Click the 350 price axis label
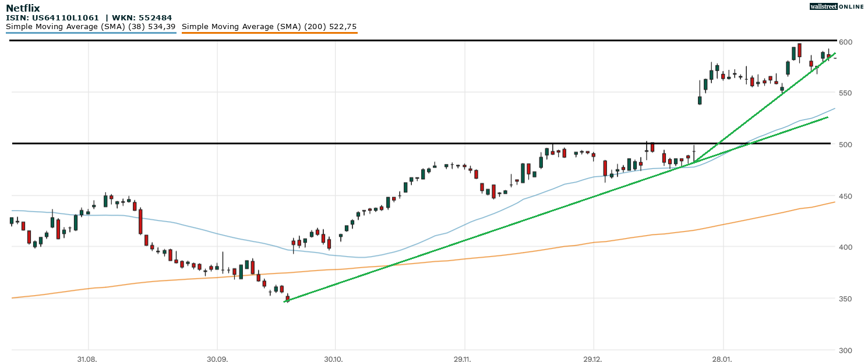The width and height of the screenshot is (868, 362). 845,299
